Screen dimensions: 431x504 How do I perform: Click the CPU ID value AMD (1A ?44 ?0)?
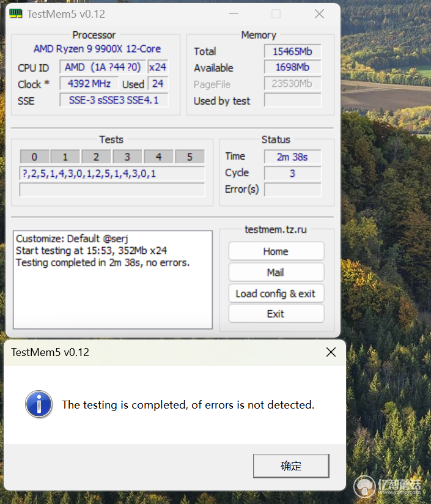point(103,67)
